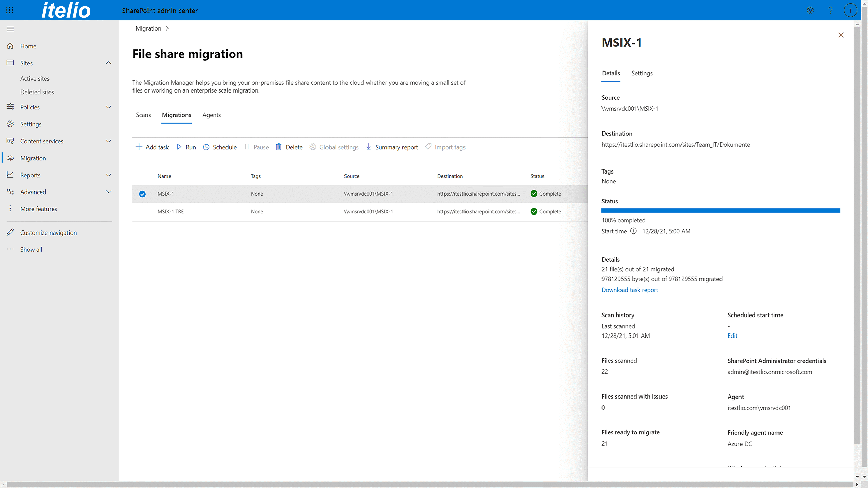Click the Sites icon in sidebar
The height and width of the screenshot is (488, 868).
coord(11,63)
